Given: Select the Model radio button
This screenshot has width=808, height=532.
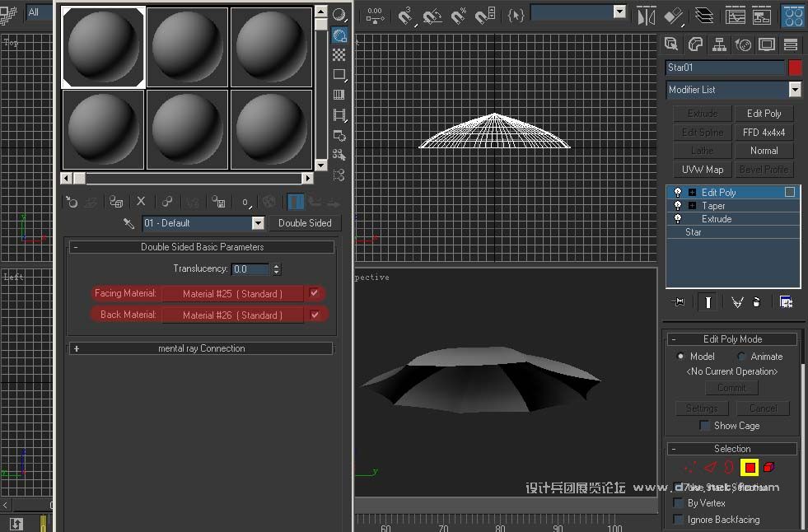Looking at the screenshot, I should tap(680, 356).
